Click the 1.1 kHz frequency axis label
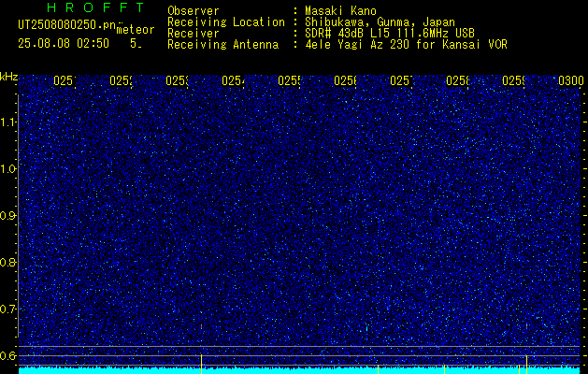588x374 pixels. click(x=7, y=122)
